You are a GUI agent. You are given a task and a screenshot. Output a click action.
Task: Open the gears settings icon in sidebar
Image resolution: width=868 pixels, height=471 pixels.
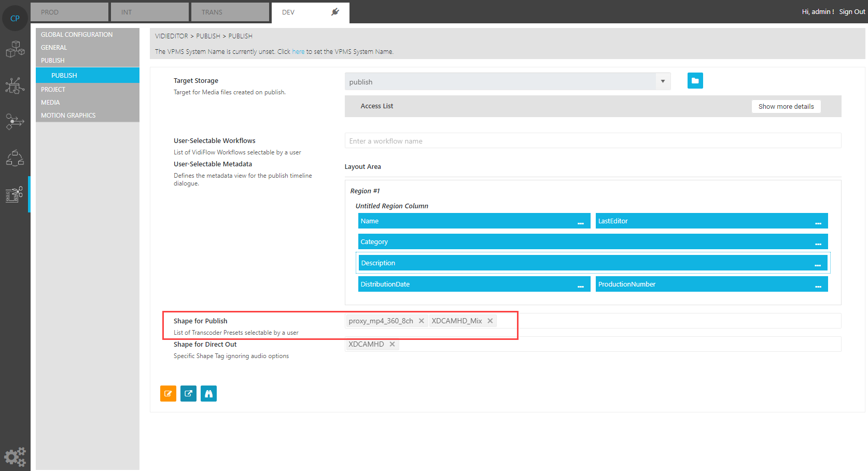[x=15, y=456]
